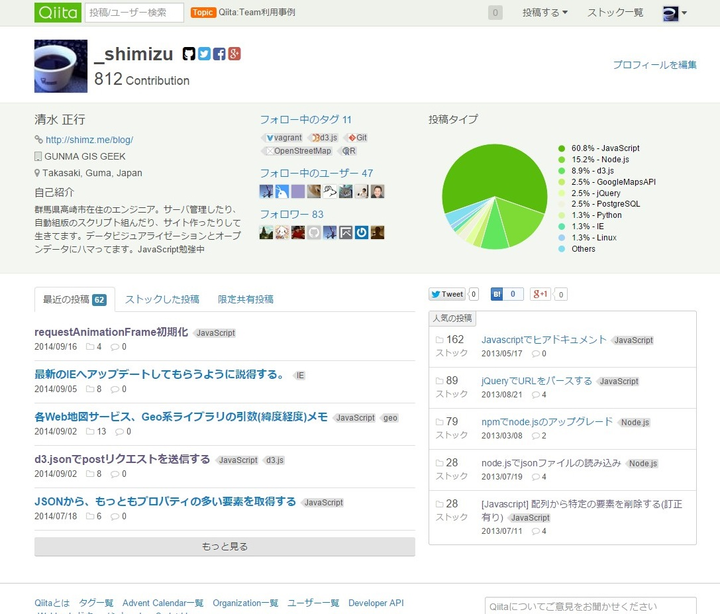Click the Google +1 button
720x614 pixels.
click(x=540, y=294)
